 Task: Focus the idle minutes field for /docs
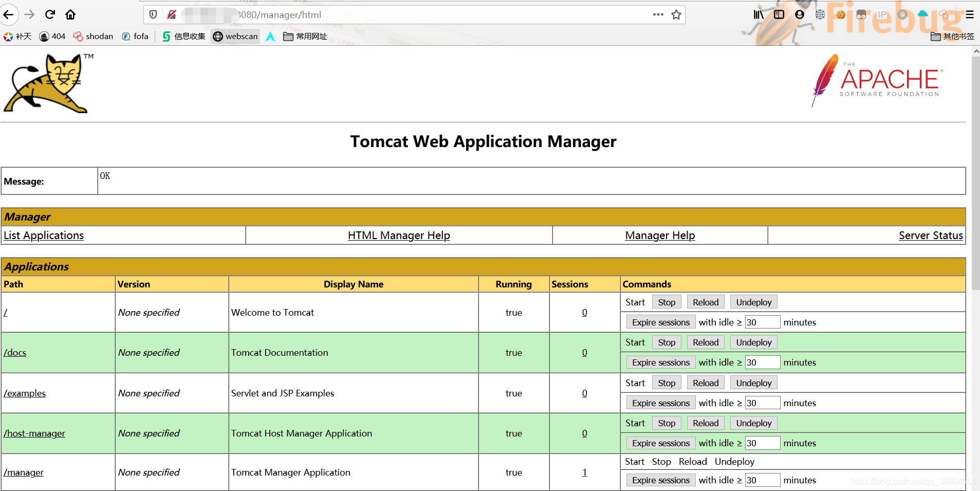(x=763, y=362)
